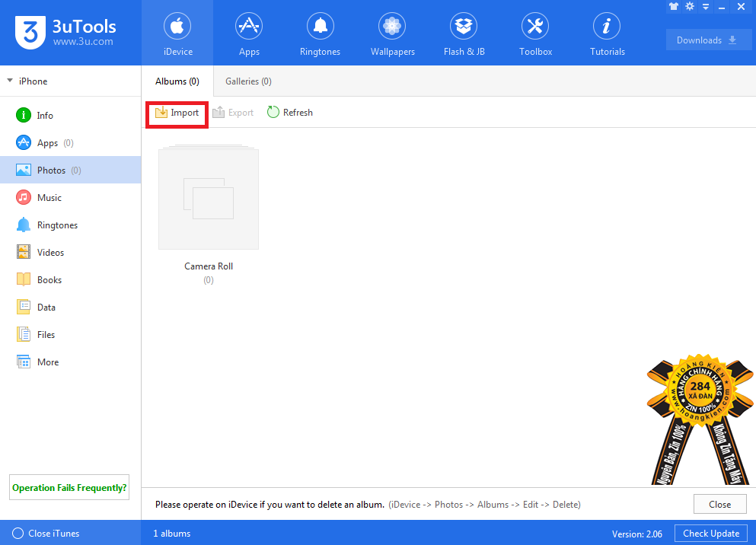Click the www.3u.com website text
The height and width of the screenshot is (545, 756).
(83, 42)
